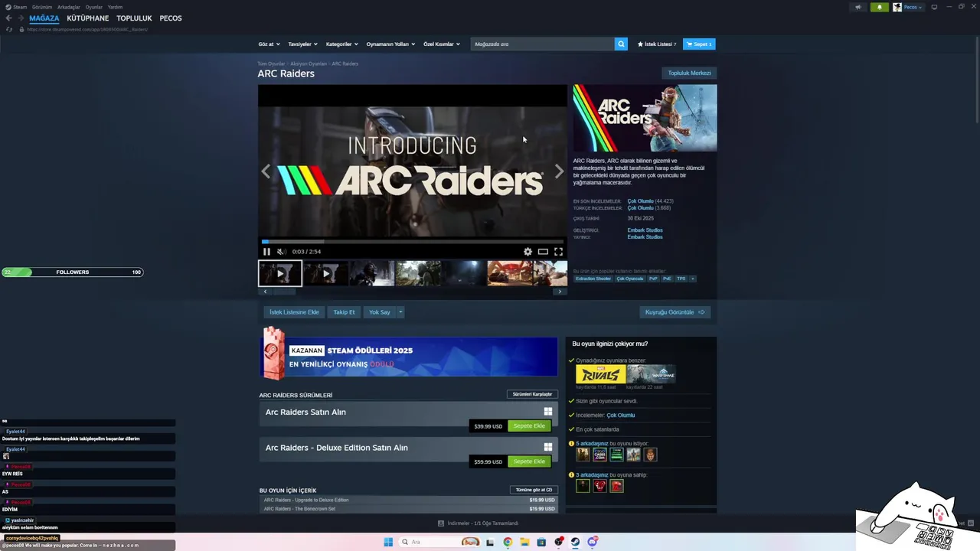
Task: Open the Arkadaşlar menu
Action: click(69, 7)
